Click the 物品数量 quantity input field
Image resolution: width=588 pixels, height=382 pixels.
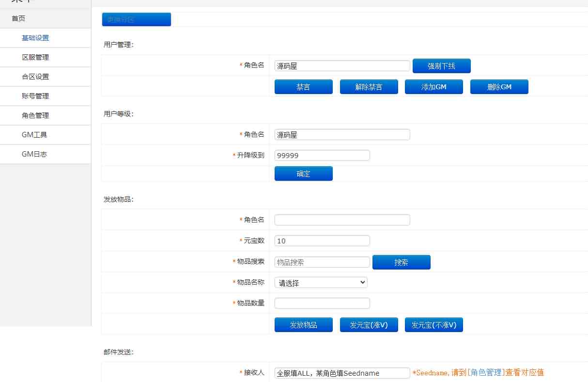pos(322,302)
